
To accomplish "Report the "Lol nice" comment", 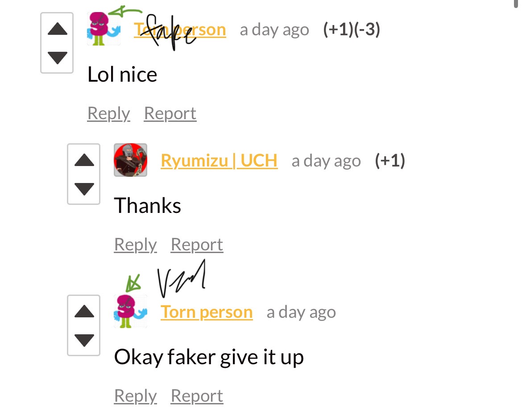I will point(170,113).
